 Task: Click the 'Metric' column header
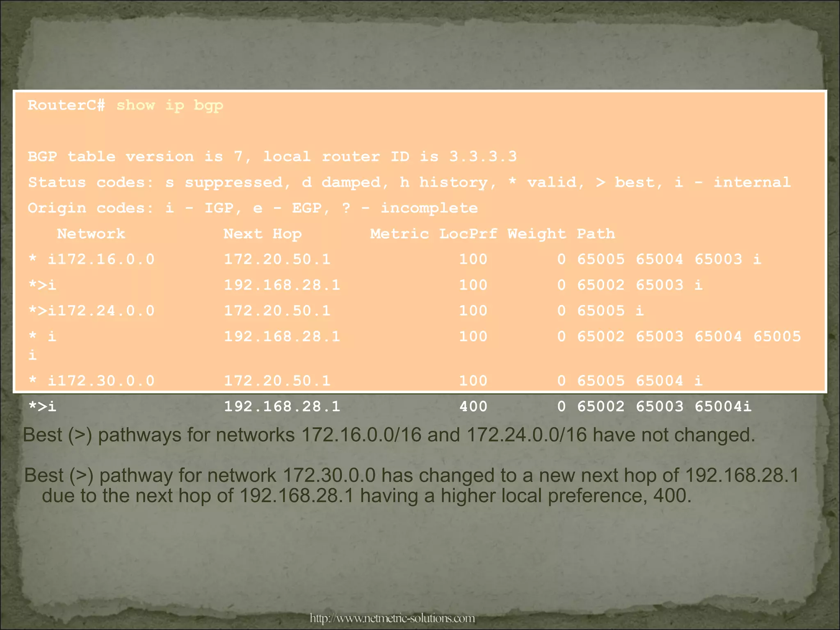(x=399, y=234)
